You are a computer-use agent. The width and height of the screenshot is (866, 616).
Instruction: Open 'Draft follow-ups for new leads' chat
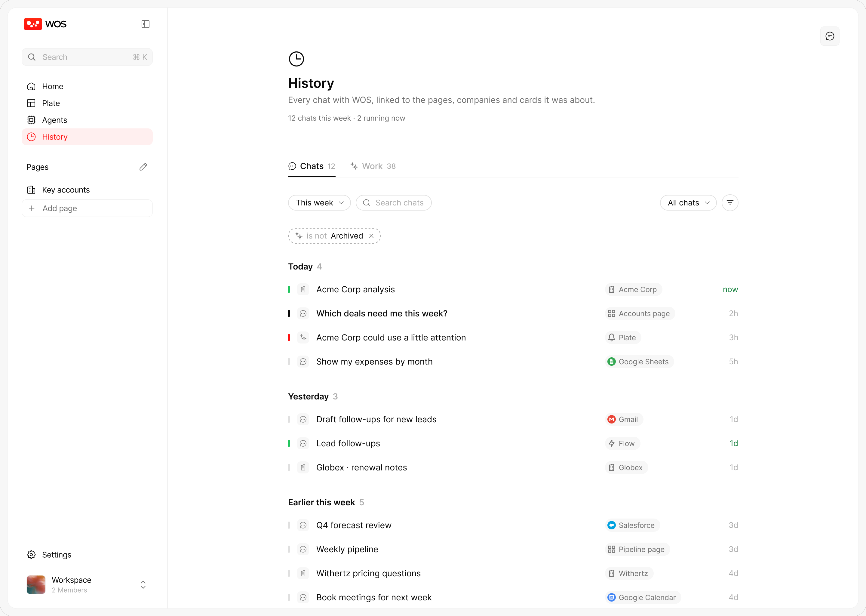(376, 419)
